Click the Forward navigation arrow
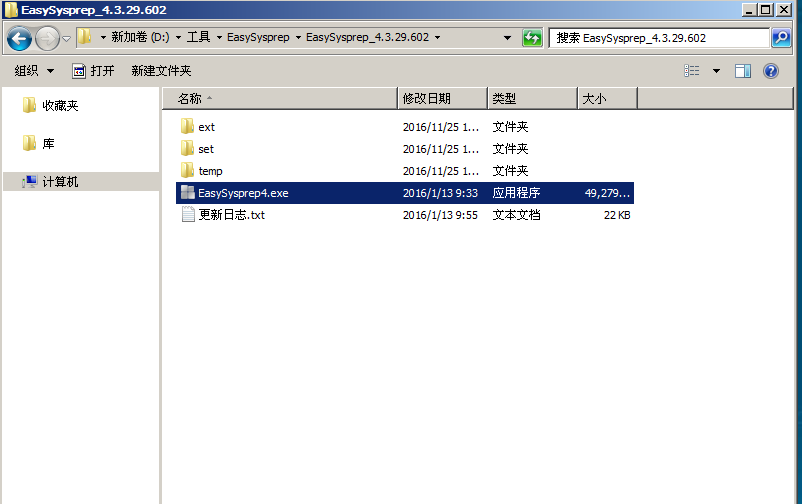The image size is (802, 504). coord(48,38)
